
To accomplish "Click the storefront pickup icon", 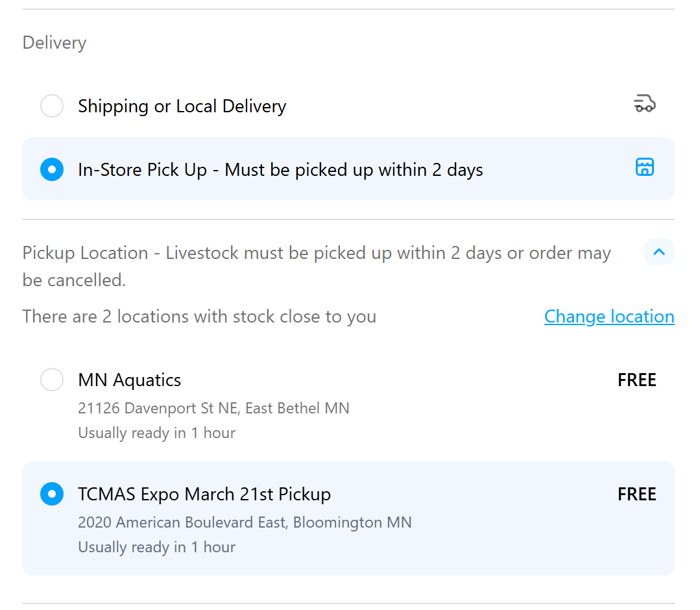I will [644, 167].
